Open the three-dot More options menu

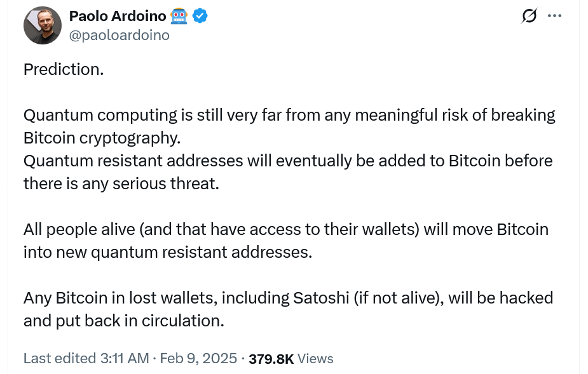tap(554, 16)
